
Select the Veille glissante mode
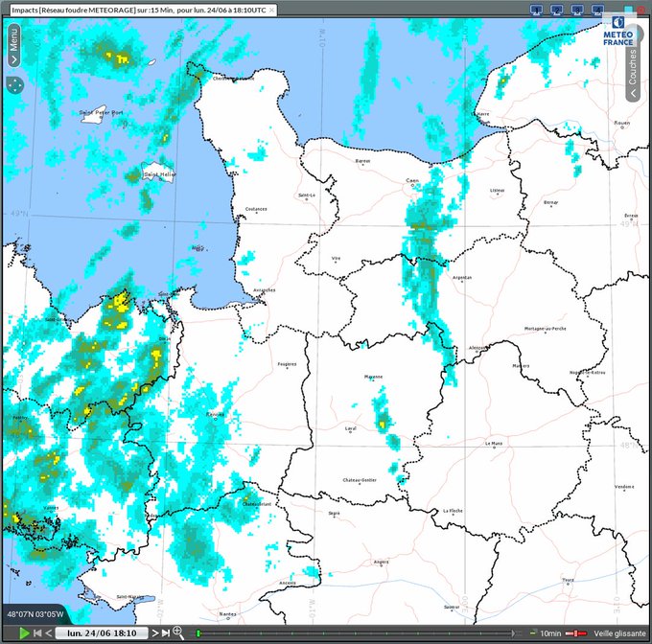point(619,633)
